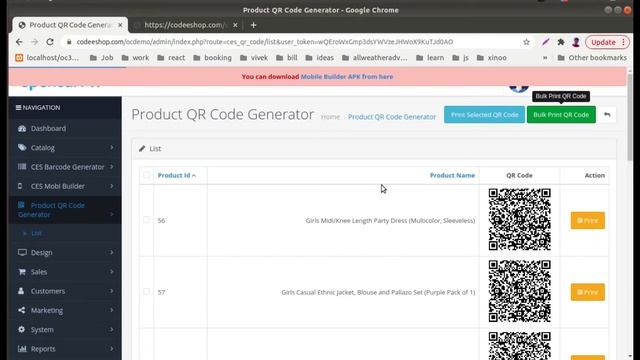Click the Dashboard gauge icon
This screenshot has width=640, height=360.
[x=22, y=128]
